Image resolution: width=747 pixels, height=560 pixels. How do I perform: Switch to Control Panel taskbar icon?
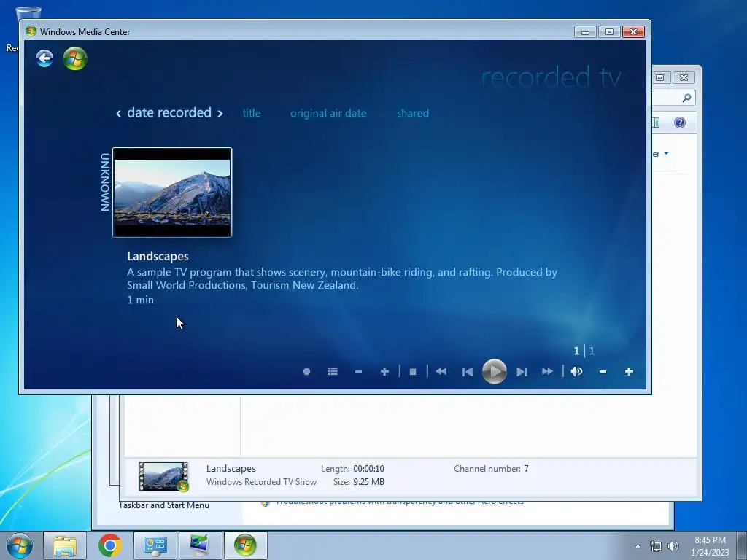point(155,545)
